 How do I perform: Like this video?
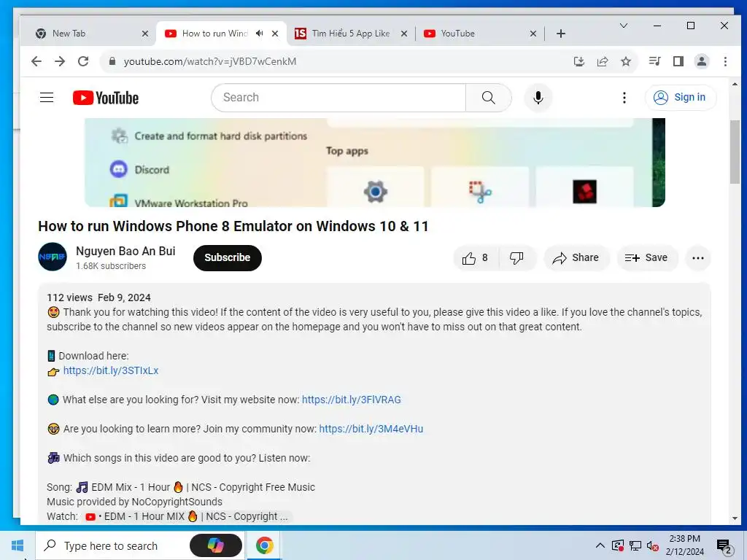(x=476, y=258)
